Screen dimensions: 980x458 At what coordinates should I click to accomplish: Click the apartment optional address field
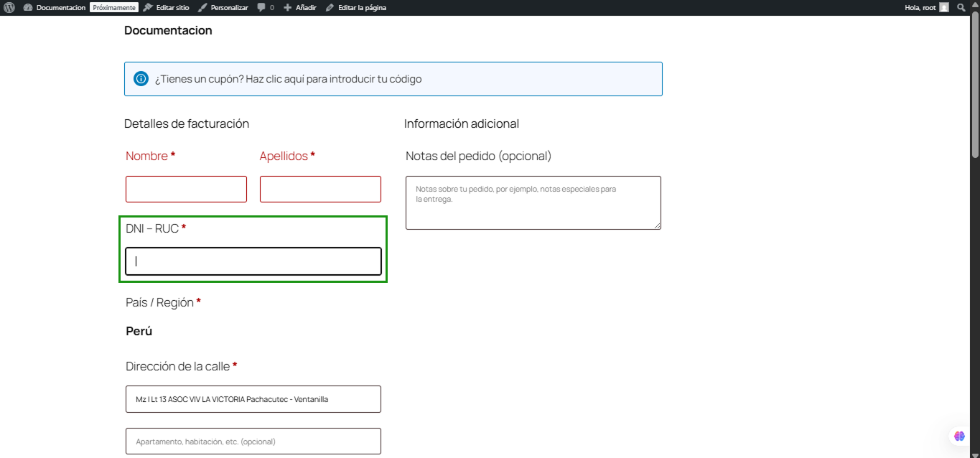(x=253, y=441)
